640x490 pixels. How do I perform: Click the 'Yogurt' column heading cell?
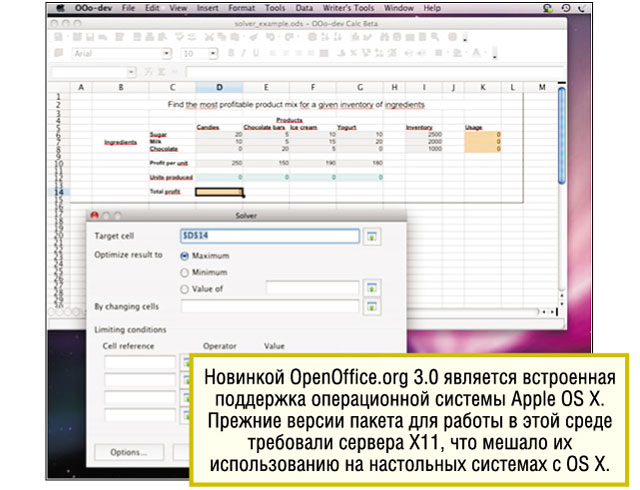tap(347, 127)
